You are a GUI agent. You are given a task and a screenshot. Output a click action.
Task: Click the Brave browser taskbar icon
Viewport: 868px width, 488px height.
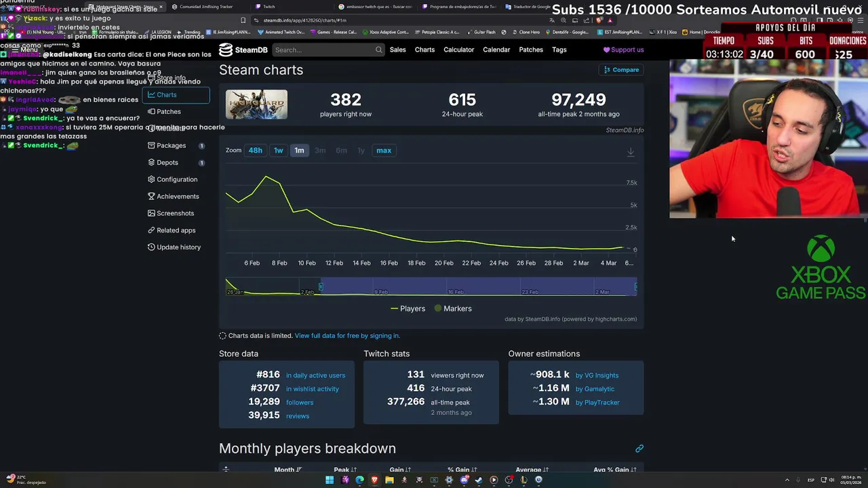coord(374,480)
